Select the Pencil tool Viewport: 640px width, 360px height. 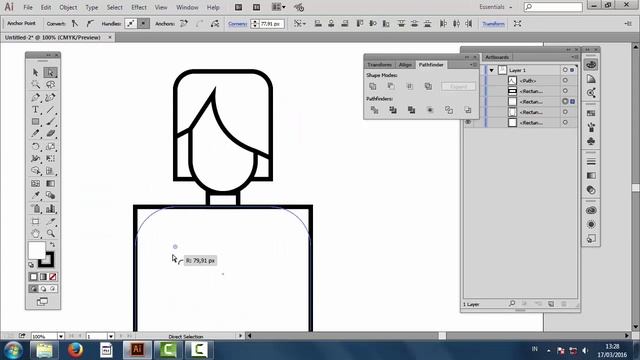[36, 133]
